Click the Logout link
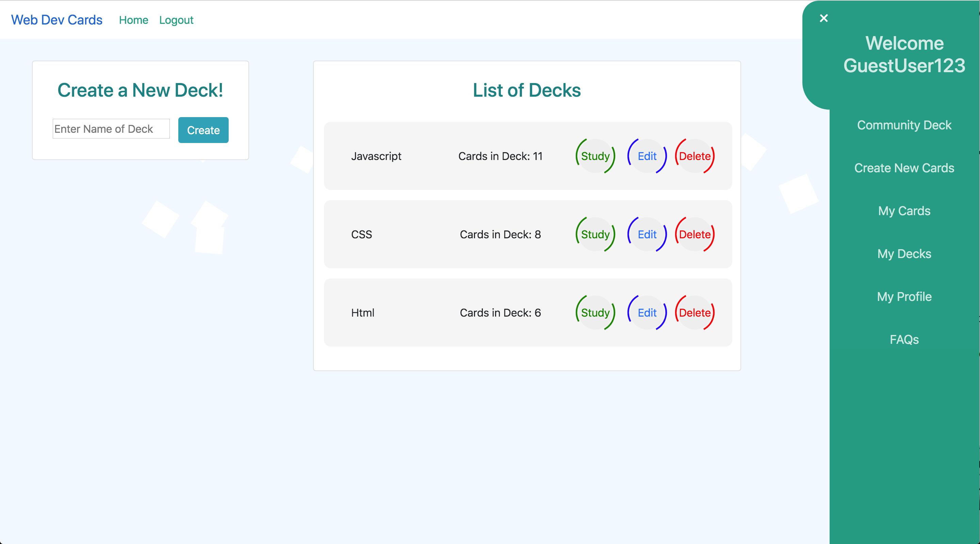This screenshot has height=544, width=980. (x=176, y=20)
